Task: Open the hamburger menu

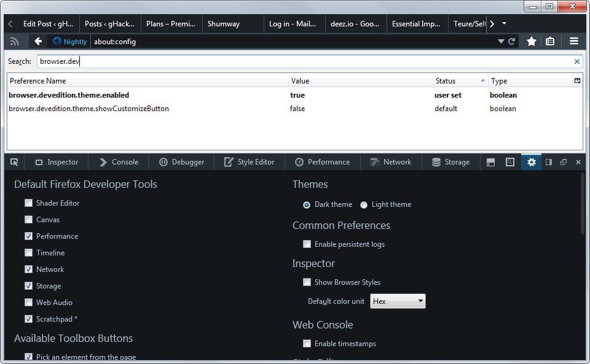Action: point(574,41)
